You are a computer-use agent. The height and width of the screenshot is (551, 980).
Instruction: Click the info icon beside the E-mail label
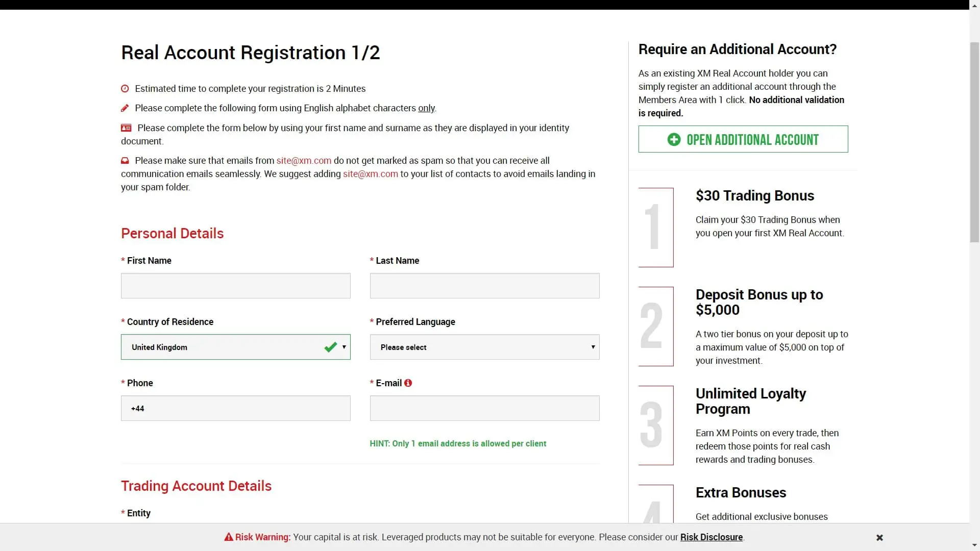[408, 383]
